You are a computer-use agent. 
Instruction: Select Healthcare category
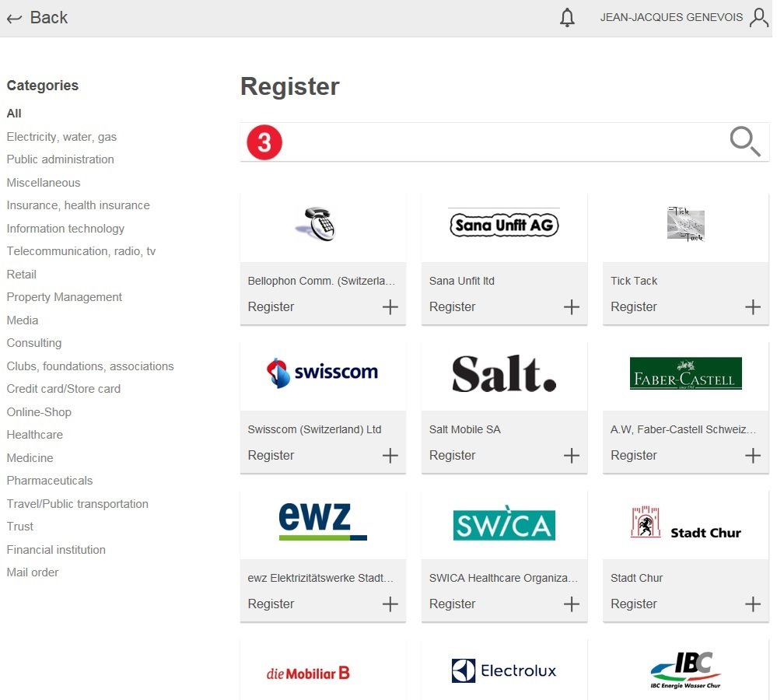click(35, 435)
